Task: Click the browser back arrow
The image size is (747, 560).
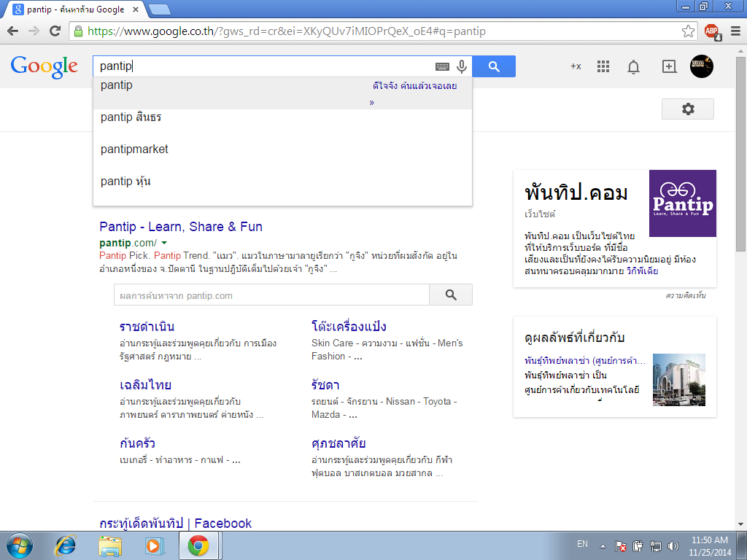Action: 13,31
